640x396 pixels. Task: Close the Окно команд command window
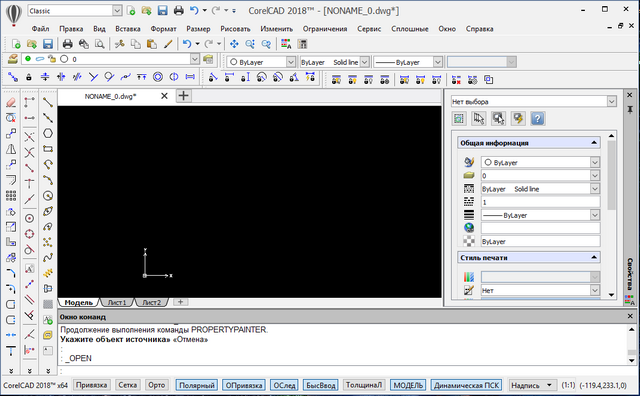point(630,316)
